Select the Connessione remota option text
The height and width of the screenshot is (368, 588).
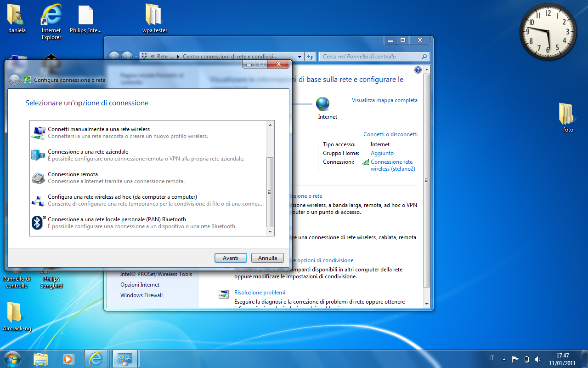(73, 174)
